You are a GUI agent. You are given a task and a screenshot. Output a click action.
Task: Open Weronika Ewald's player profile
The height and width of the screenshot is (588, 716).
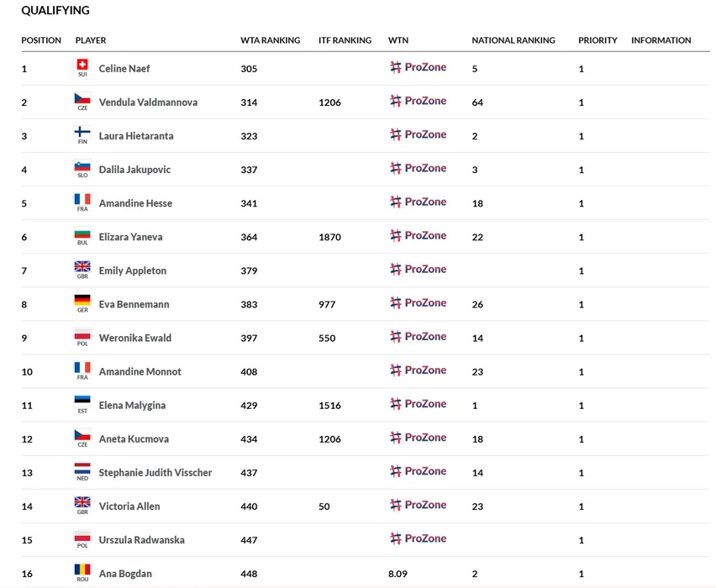click(134, 338)
